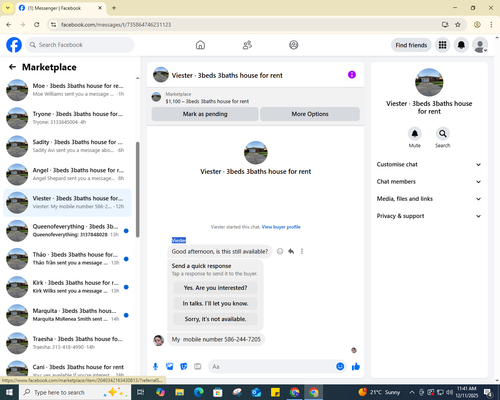Open the sticker picker icon
The width and height of the screenshot is (500, 400).
184,367
